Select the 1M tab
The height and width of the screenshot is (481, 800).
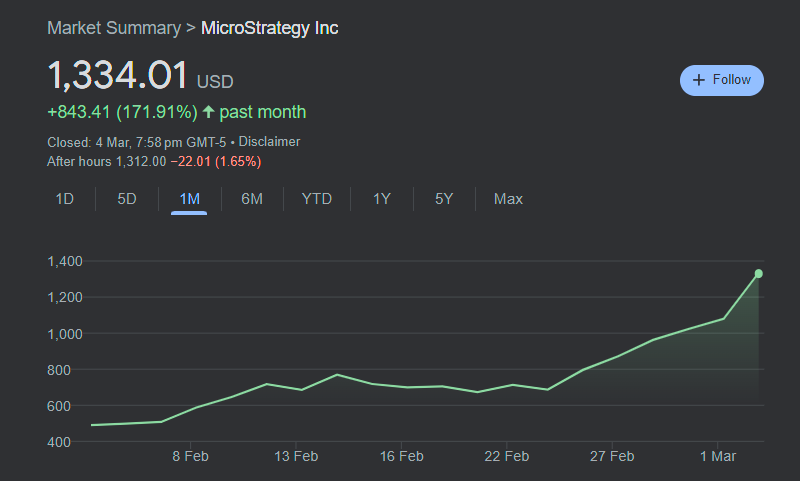click(189, 199)
